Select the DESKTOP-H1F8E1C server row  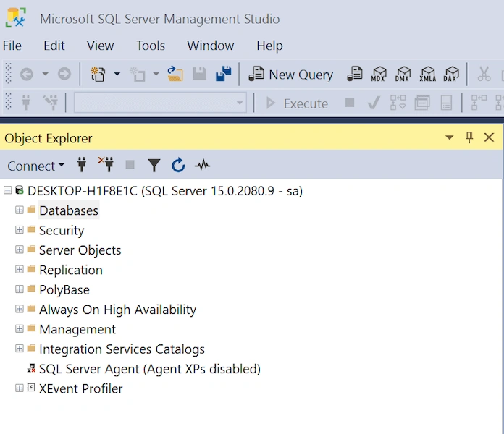coord(165,191)
